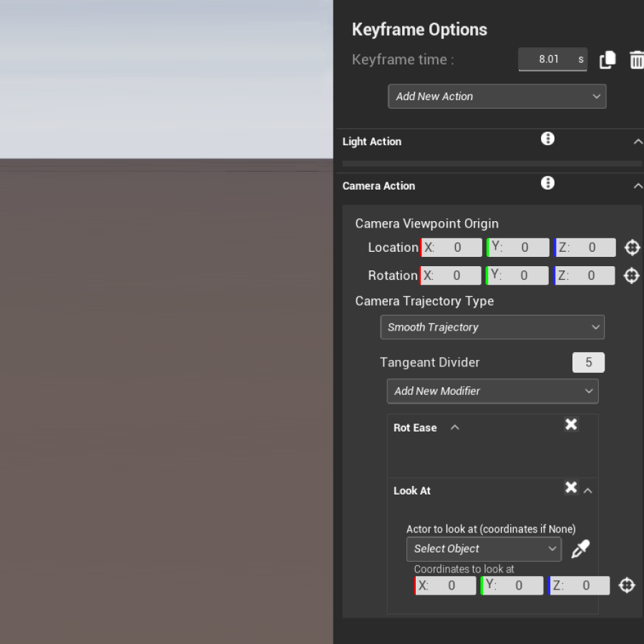
Task: Open Light Action info icon
Action: [547, 139]
